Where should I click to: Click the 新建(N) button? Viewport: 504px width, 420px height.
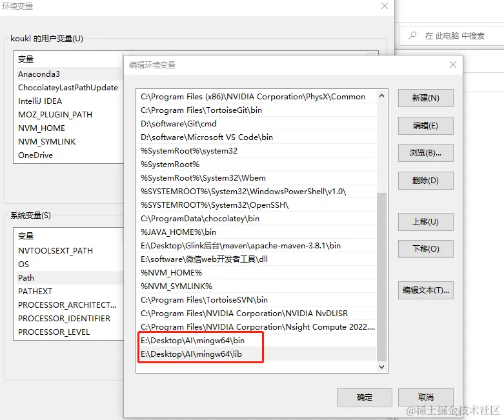[425, 98]
